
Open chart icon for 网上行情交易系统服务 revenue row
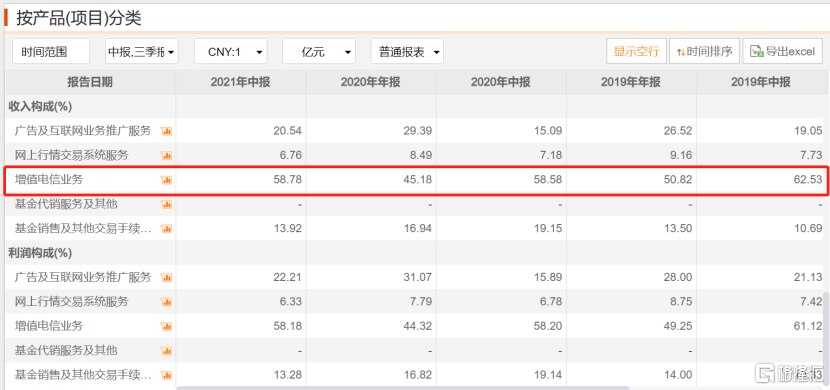click(x=166, y=156)
